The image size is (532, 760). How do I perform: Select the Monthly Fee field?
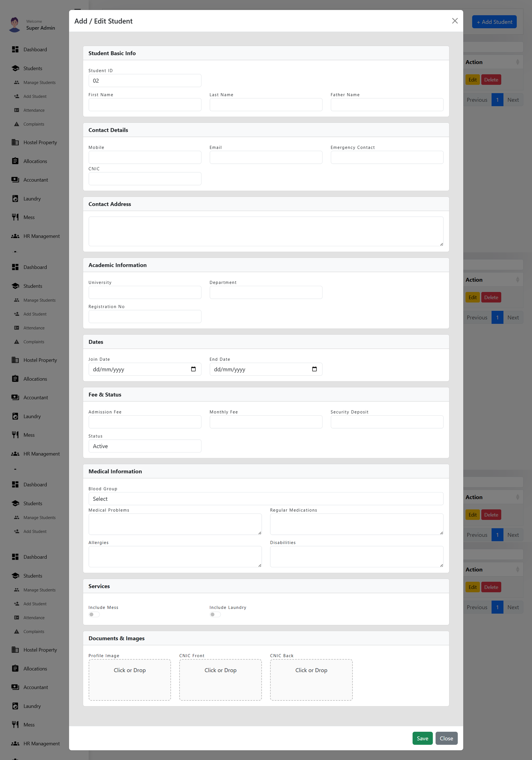click(x=266, y=422)
